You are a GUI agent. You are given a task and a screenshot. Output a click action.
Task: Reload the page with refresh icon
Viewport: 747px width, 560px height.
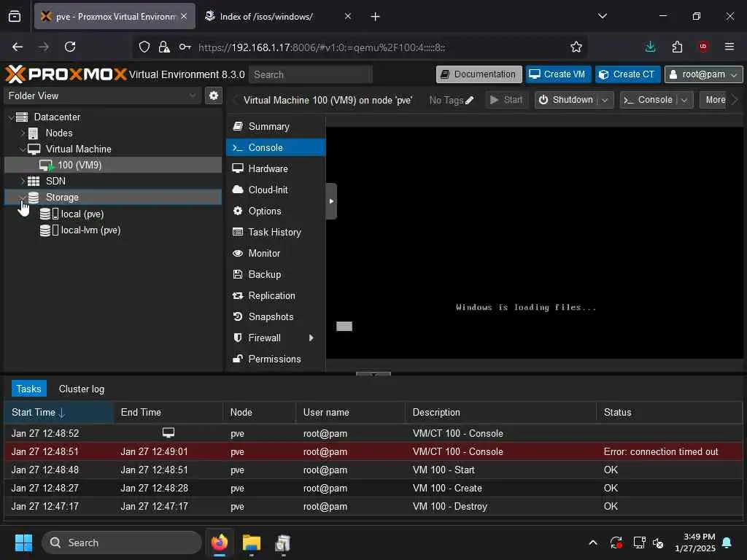click(x=70, y=47)
